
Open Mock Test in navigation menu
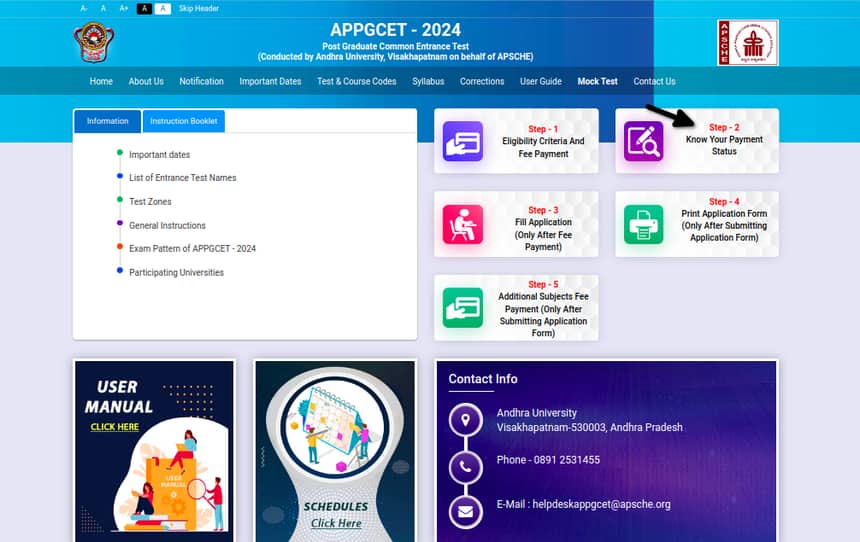click(x=597, y=82)
